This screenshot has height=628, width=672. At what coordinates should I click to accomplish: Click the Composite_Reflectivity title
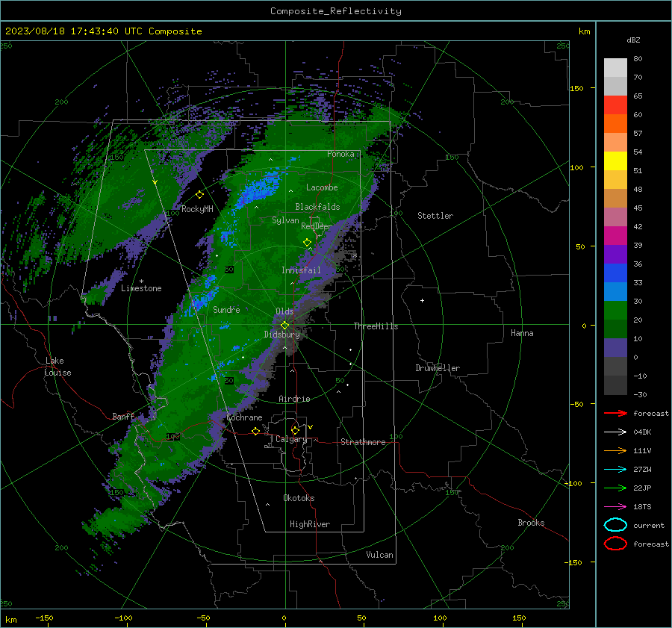[336, 11]
